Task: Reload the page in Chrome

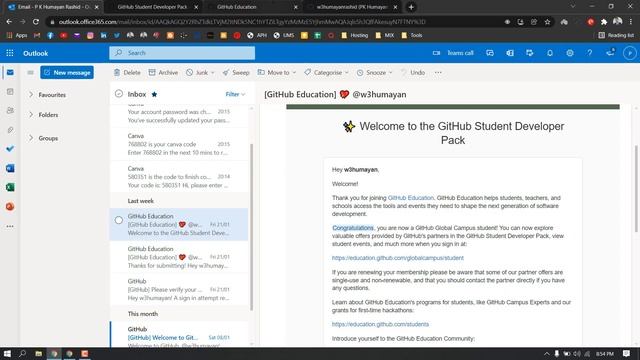Action: click(36, 22)
